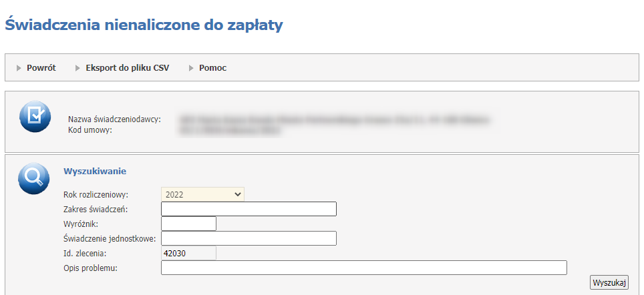Choose Eksport do pliku CSV
This screenshot has height=295, width=644.
pos(127,68)
